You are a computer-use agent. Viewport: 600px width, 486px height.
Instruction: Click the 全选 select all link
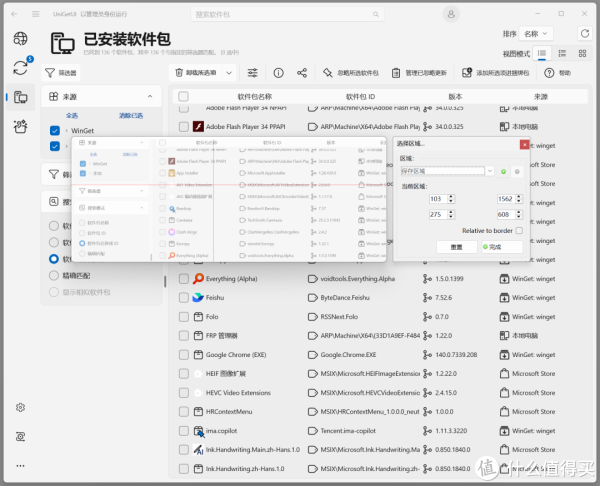(72, 116)
